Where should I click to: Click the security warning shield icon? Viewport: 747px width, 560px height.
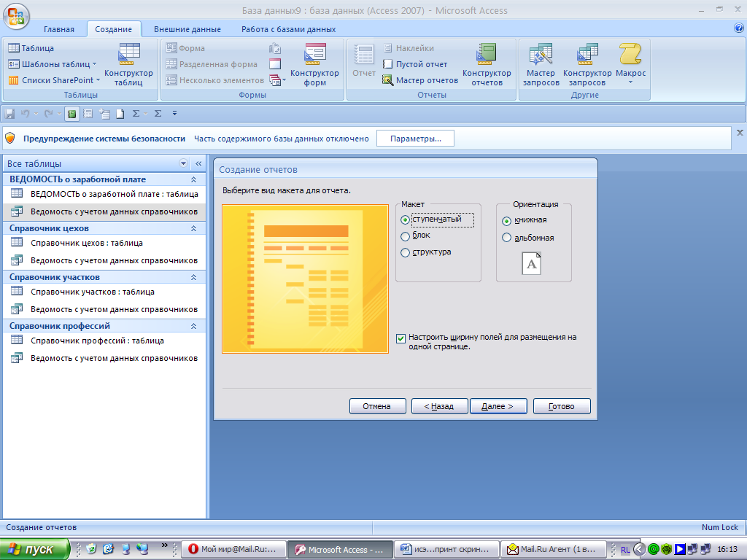10,139
